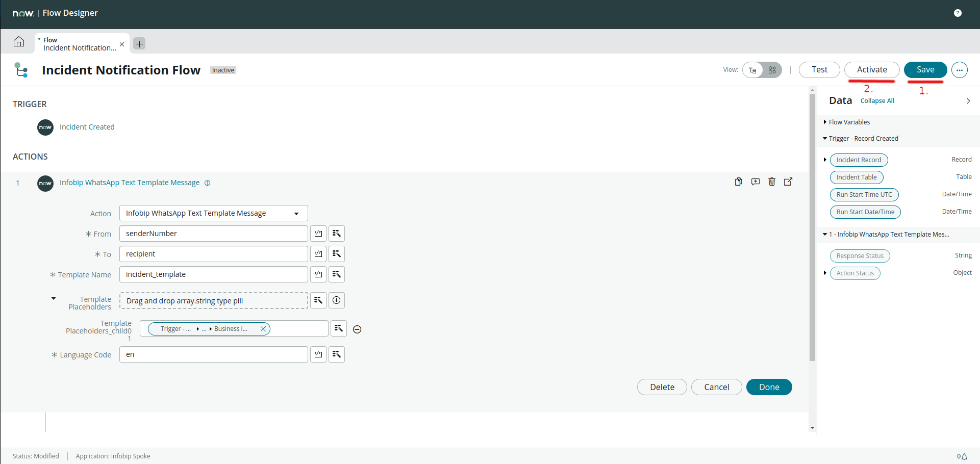
Task: Open help via question mark icon
Action: click(x=958, y=13)
